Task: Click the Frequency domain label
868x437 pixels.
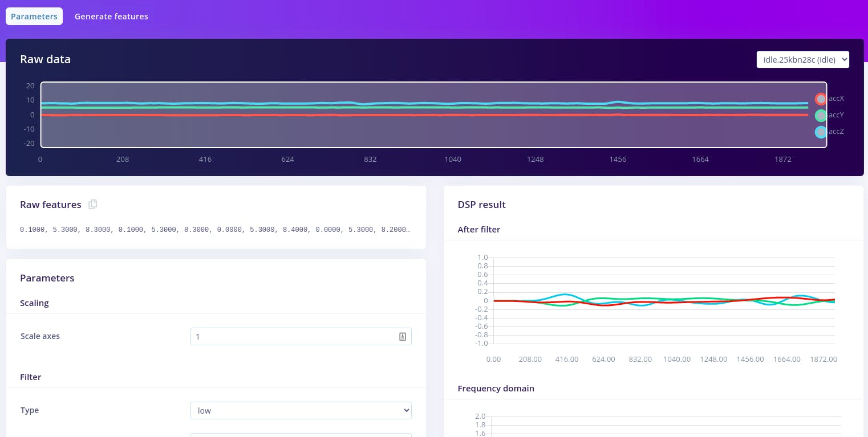Action: pyautogui.click(x=496, y=389)
